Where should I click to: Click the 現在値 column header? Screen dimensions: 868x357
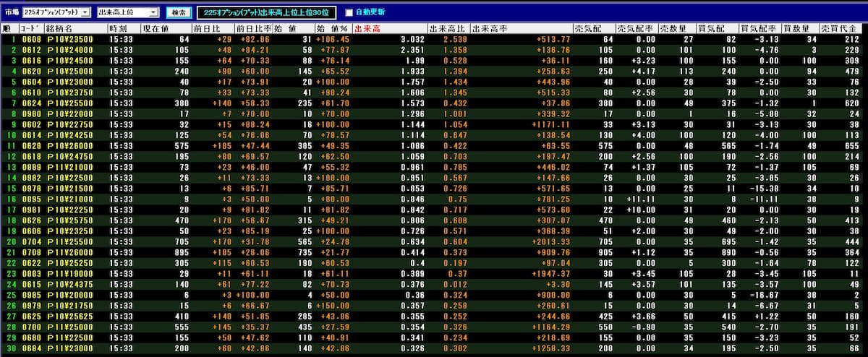click(156, 28)
